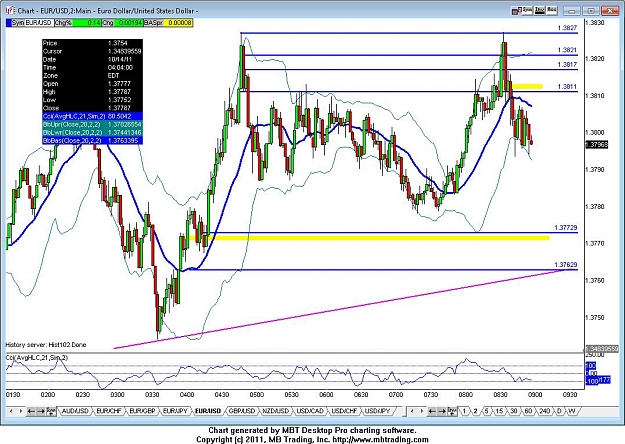Click the 0400 time axis label
This screenshot has height=444, width=625.
point(187,395)
